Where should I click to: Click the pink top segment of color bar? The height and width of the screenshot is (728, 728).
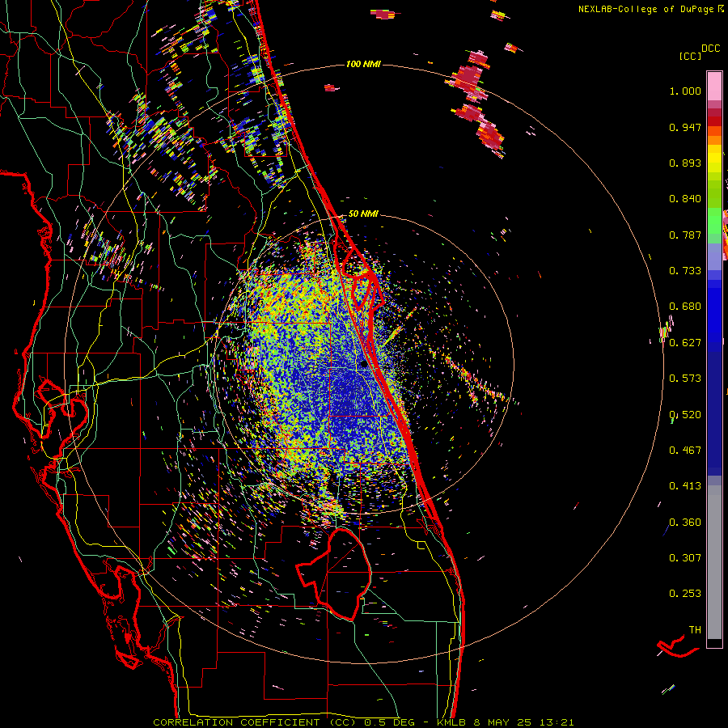(714, 86)
